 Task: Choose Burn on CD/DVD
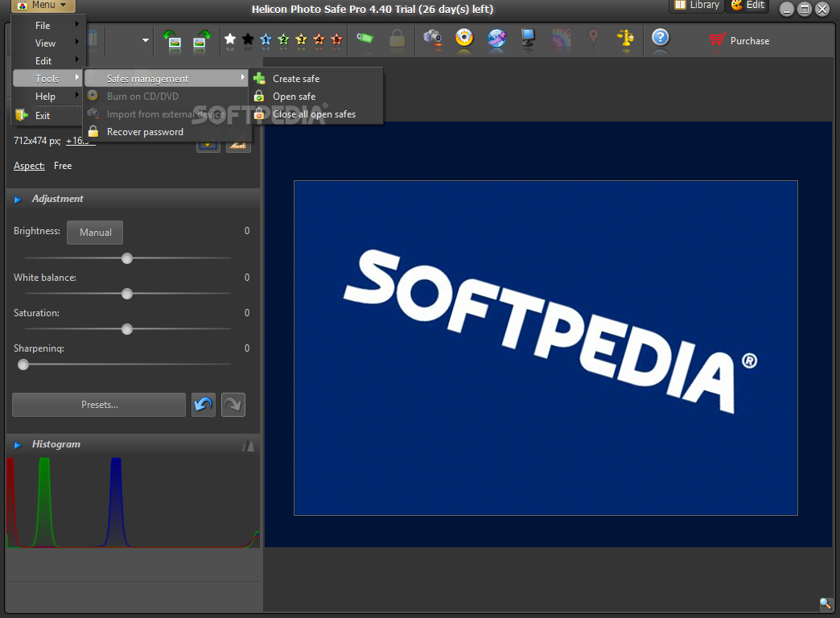click(166, 96)
